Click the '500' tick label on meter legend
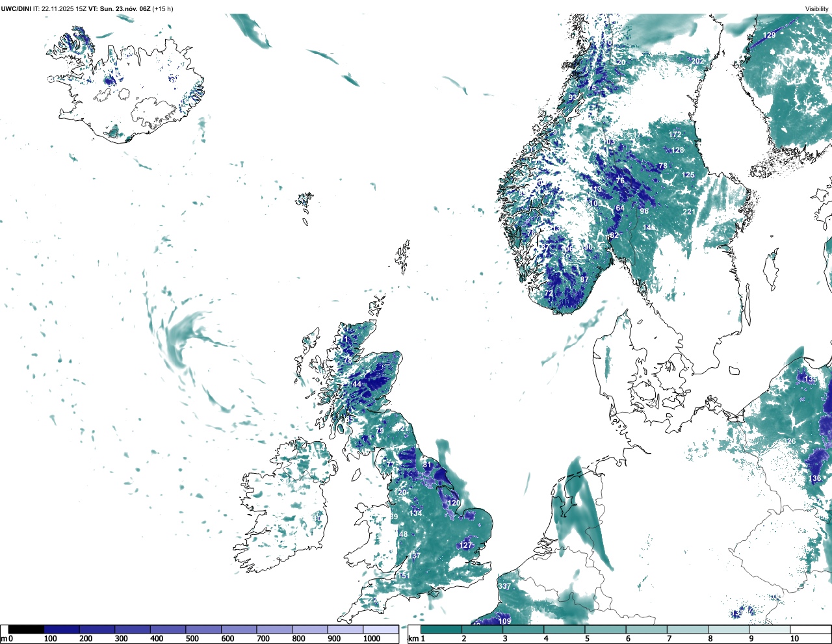This screenshot has height=644, width=832. coord(192,639)
